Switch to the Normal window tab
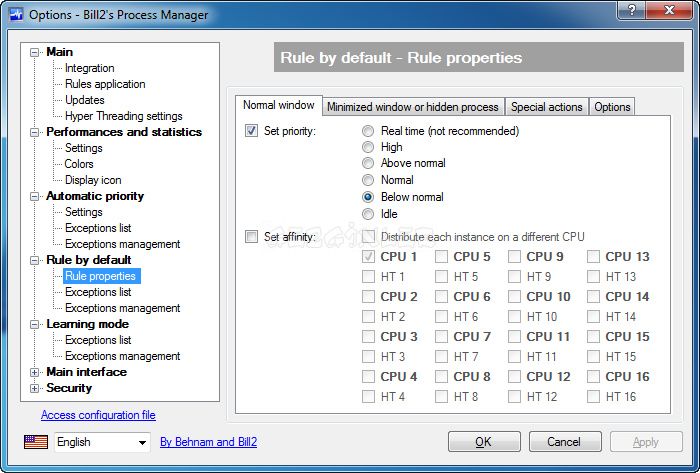 pos(279,105)
